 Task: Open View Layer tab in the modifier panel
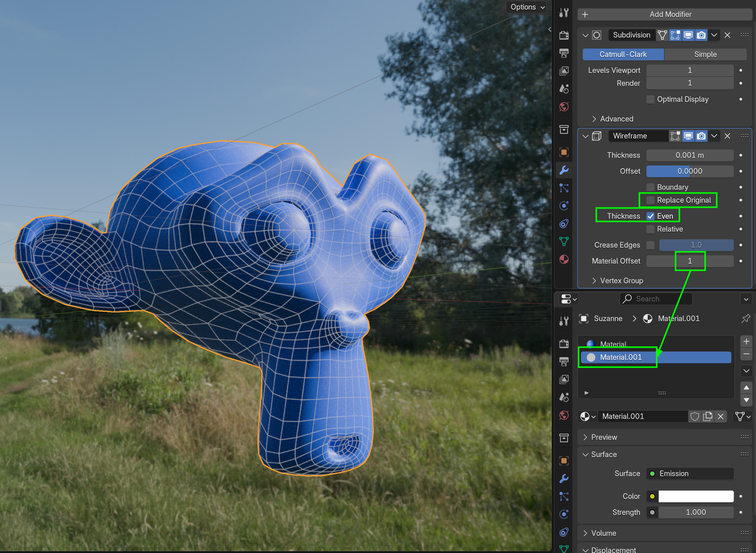pyautogui.click(x=564, y=71)
